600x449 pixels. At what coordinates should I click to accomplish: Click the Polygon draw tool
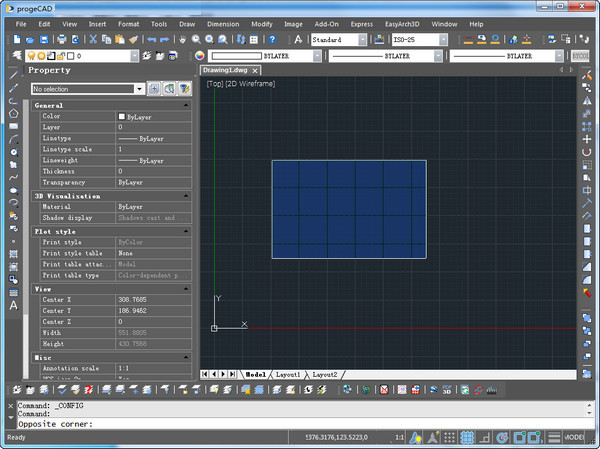point(13,113)
